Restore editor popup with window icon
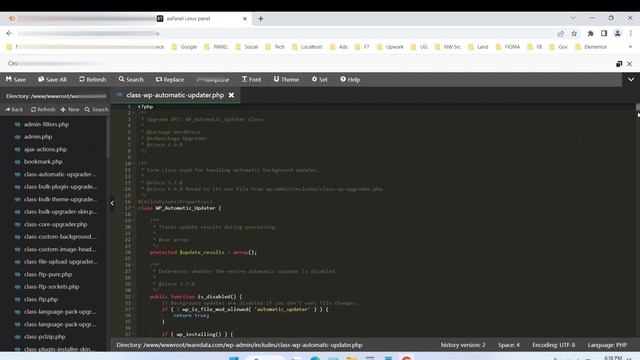Viewport: 640px width, 360px height. pos(619,64)
